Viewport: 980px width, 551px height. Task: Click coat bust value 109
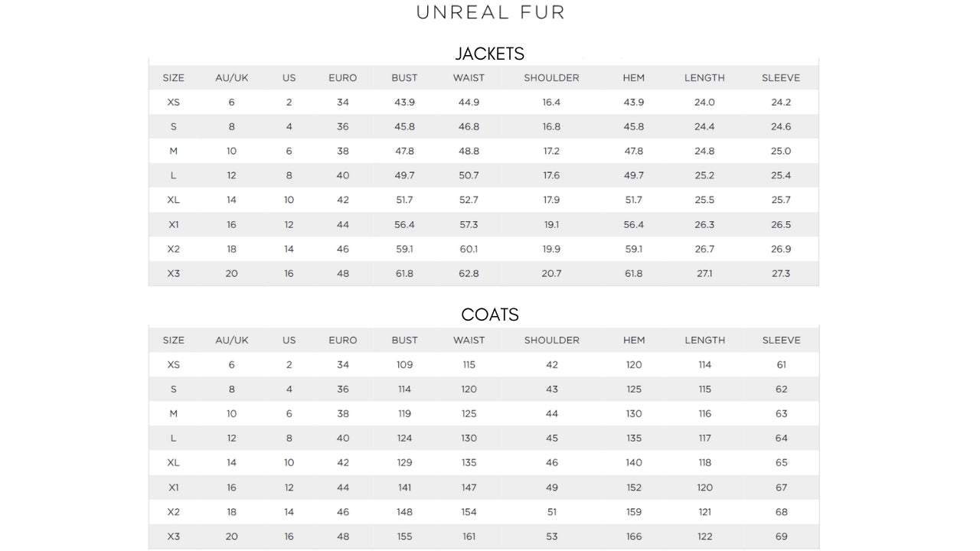pos(404,365)
